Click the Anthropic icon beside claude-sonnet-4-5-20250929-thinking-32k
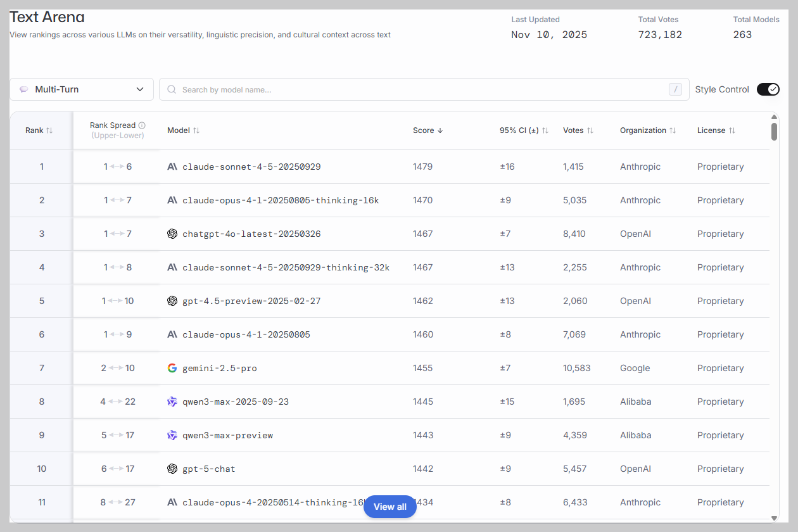The width and height of the screenshot is (798, 532). tap(172, 267)
